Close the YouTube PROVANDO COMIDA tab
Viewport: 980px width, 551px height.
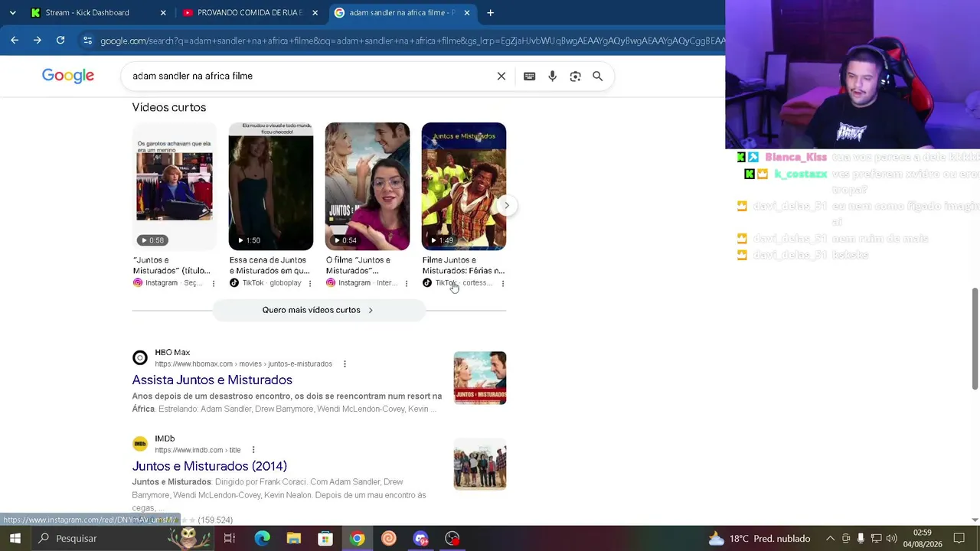pos(315,13)
